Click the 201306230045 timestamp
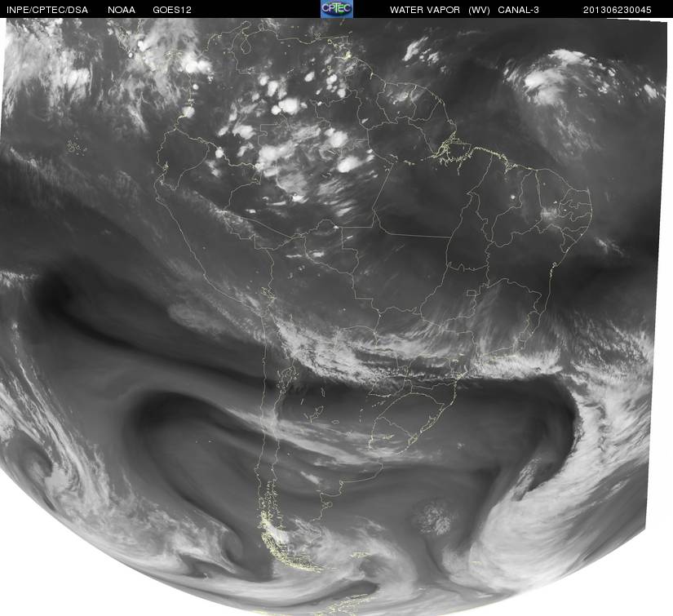The image size is (673, 616). click(x=618, y=10)
